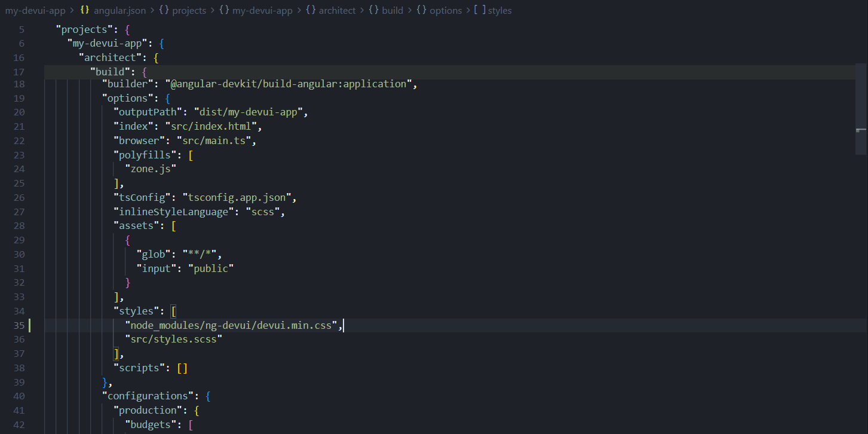
Task: Click "@angular-devkit/build-angular:application" value
Action: point(290,84)
